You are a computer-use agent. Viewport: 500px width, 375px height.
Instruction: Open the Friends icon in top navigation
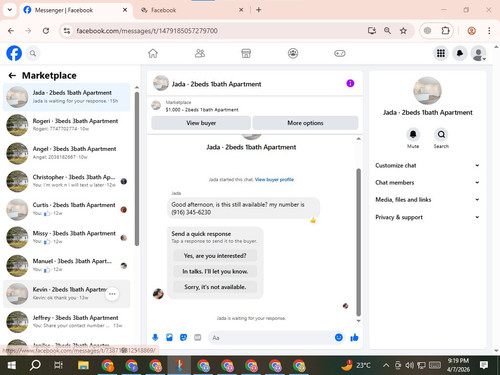click(x=200, y=53)
